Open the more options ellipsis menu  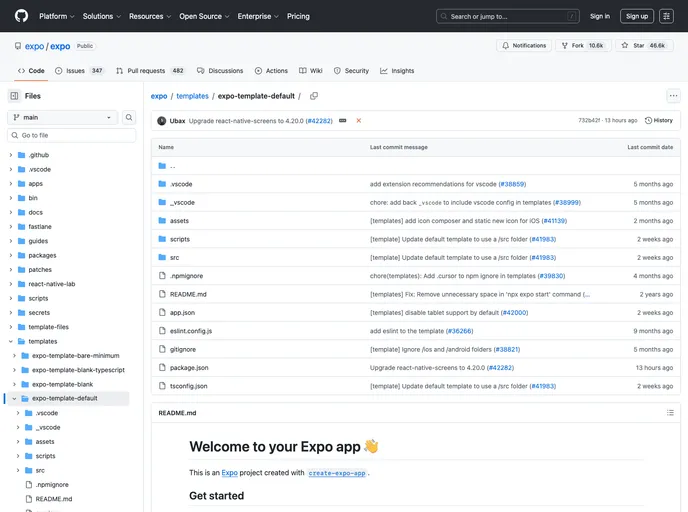coord(673,96)
